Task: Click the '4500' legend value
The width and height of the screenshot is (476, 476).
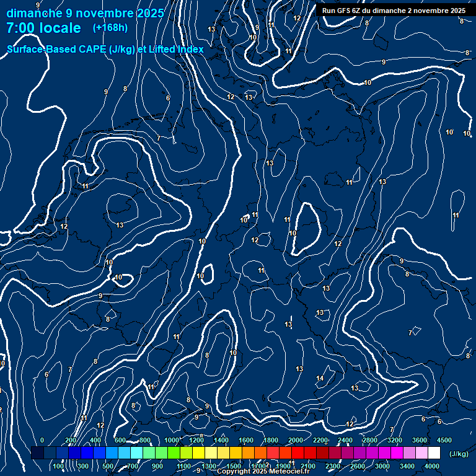Action: tap(444, 440)
